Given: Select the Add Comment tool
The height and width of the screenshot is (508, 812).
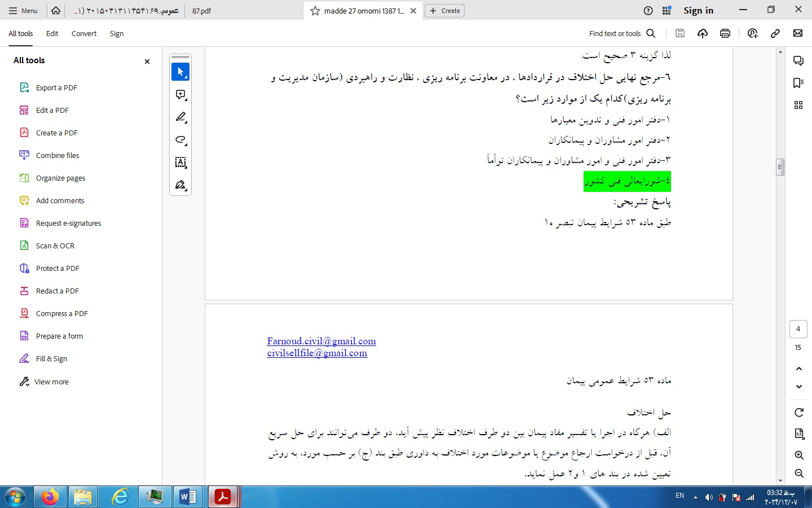Looking at the screenshot, I should 180,94.
